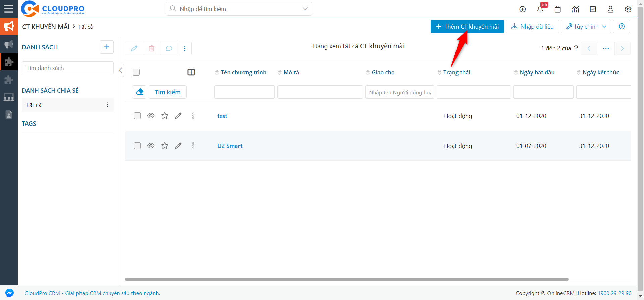
Task: Open row options dots for the U2 Smart row
Action: (193, 146)
